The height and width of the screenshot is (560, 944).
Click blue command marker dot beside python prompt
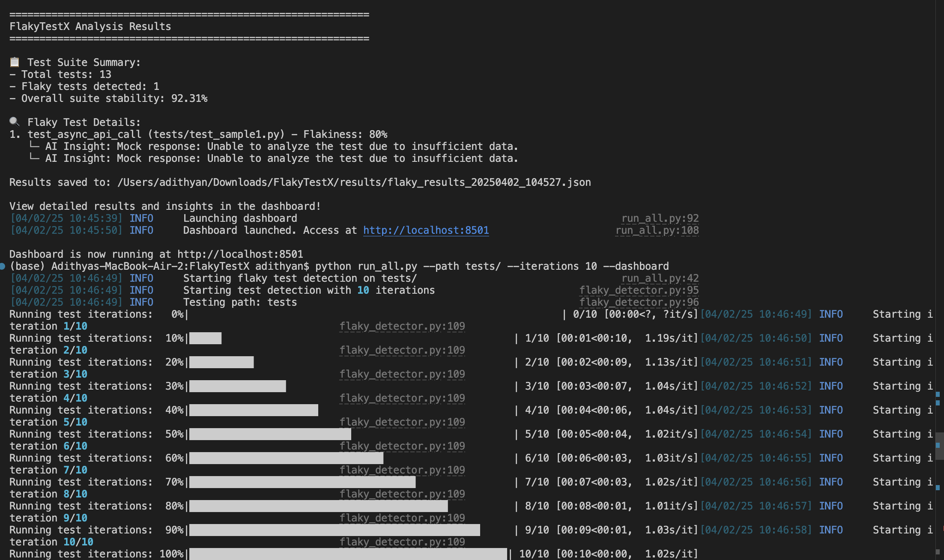3,266
